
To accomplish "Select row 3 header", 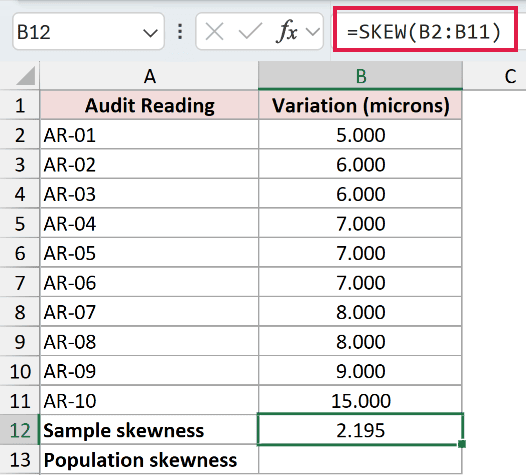I will click(x=20, y=164).
